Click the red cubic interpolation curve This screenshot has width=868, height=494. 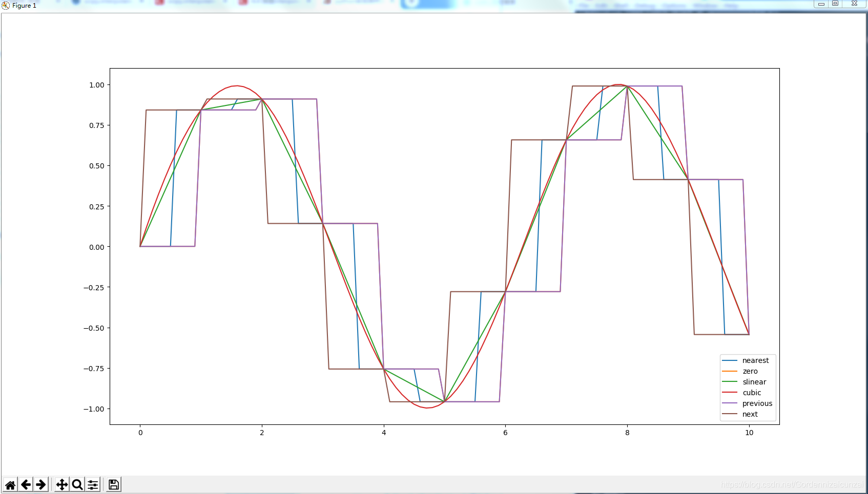(237, 85)
